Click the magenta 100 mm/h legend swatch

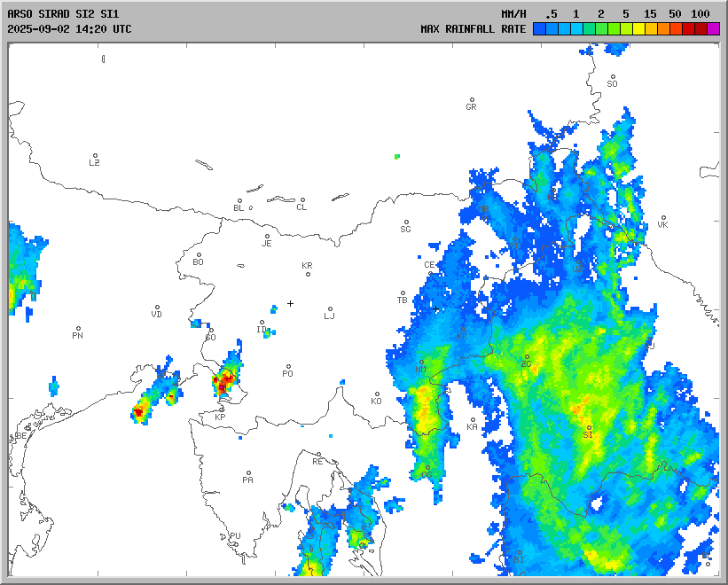[714, 29]
